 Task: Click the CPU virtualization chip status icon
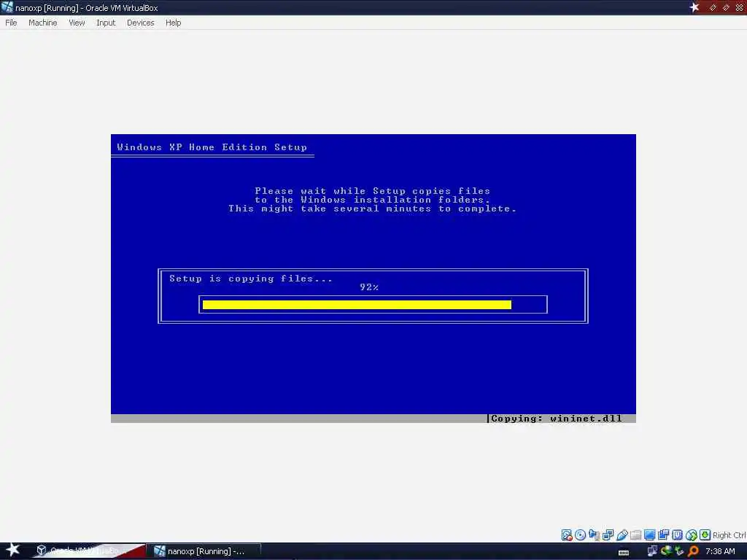pos(677,534)
